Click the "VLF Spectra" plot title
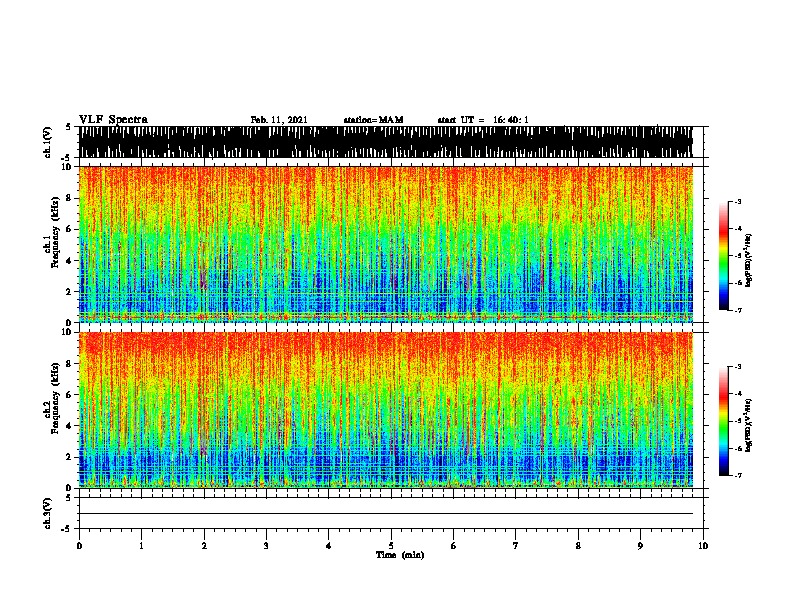This screenshot has width=792, height=612. pyautogui.click(x=113, y=120)
